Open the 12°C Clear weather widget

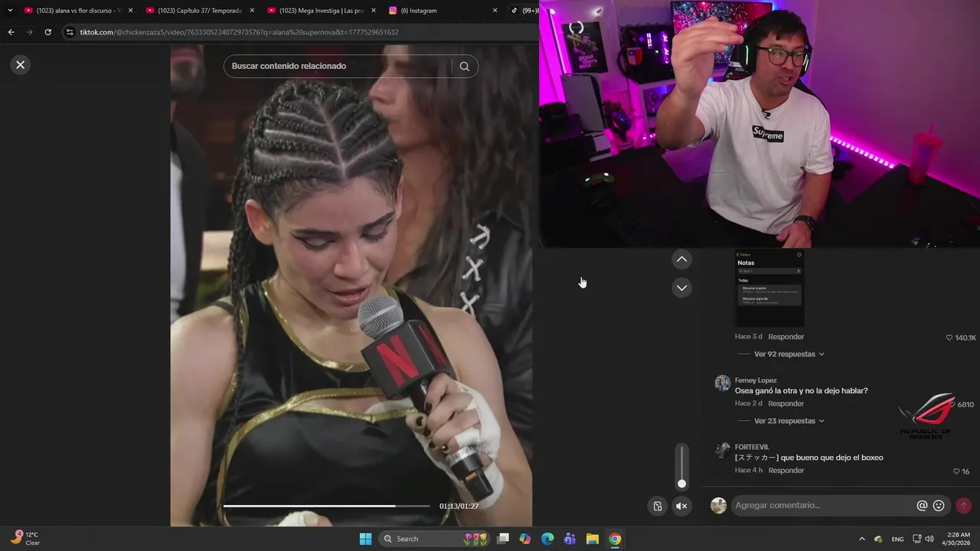[x=25, y=539]
